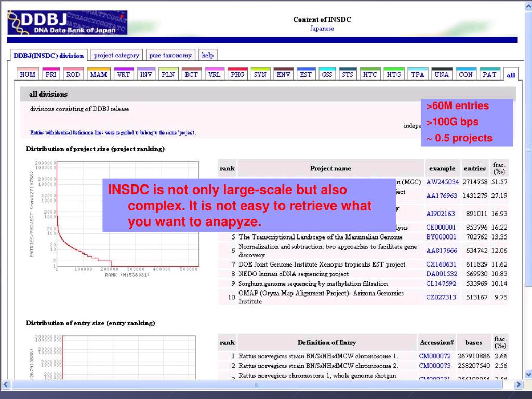Click 'DOE Joint Genome Institute Xenopus' row text

[322, 264]
